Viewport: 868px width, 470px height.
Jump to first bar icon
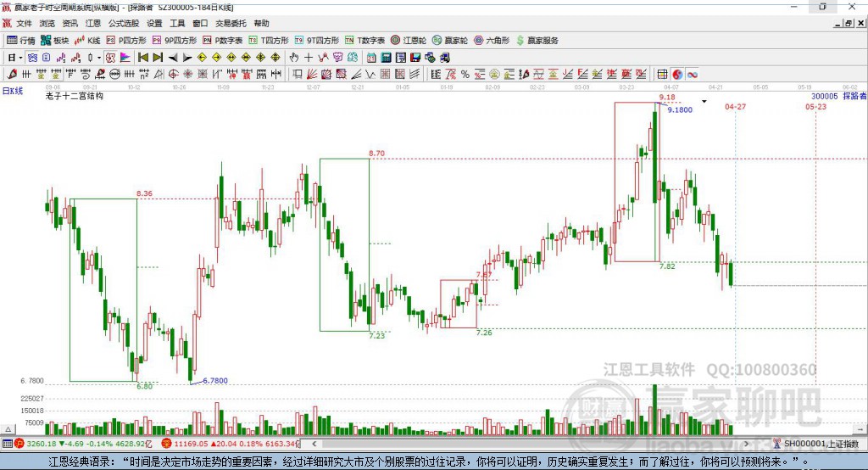tap(142, 58)
